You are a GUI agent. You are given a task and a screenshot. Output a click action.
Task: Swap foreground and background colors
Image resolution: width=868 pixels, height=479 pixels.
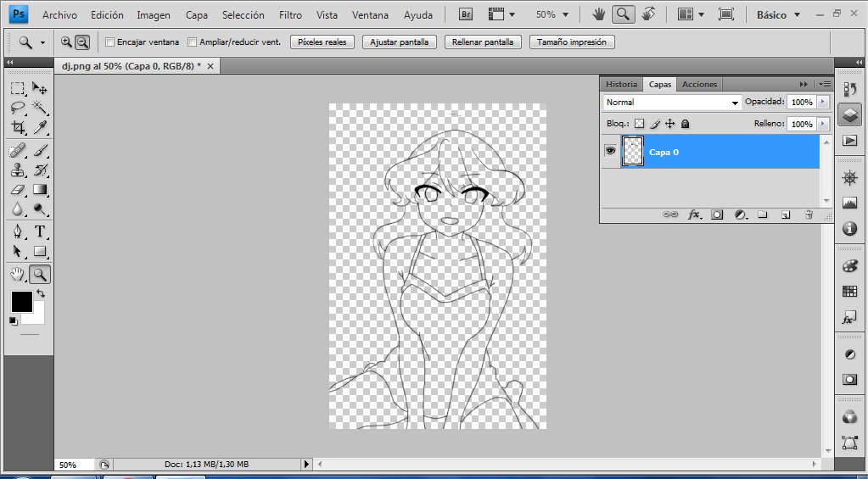click(41, 293)
